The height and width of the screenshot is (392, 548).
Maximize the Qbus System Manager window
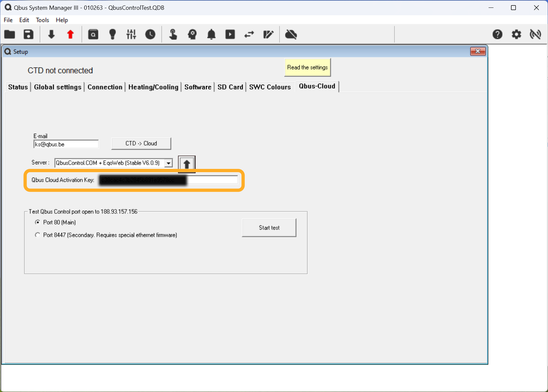coord(513,7)
